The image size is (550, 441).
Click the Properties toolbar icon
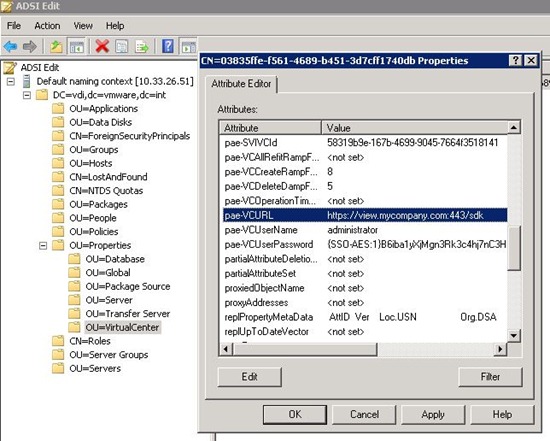[121, 46]
